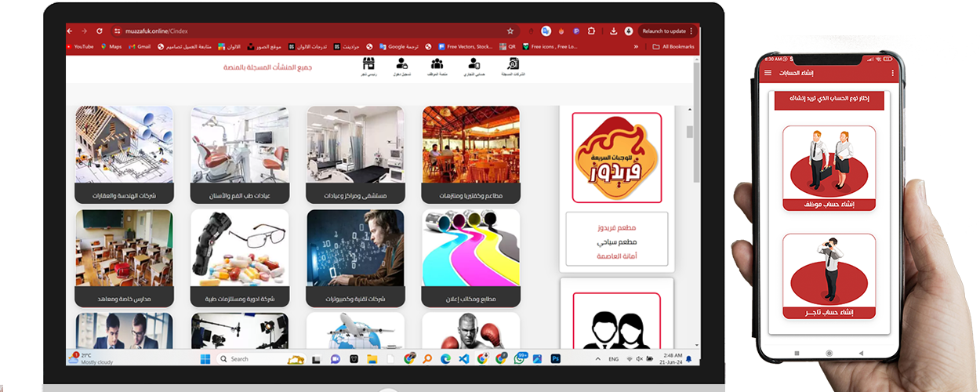Click the login (تسجيل دخول) user icon
980x392 pixels.
point(401,65)
